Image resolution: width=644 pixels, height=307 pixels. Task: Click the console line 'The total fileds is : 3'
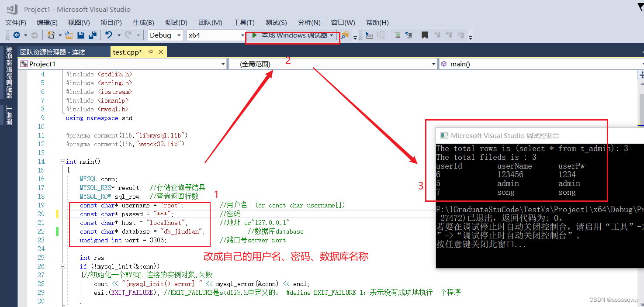(x=486, y=157)
